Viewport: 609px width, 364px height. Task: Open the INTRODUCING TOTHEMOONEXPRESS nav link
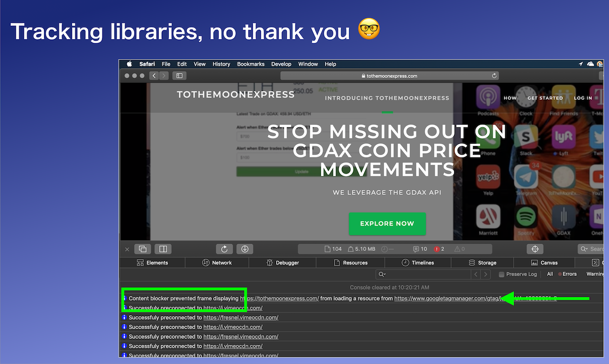tap(387, 98)
